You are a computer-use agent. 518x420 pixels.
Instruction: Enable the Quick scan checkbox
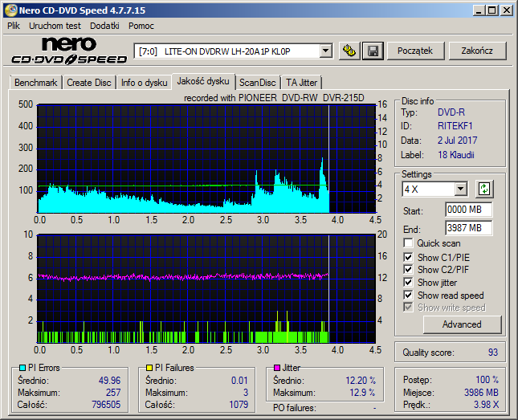point(408,243)
